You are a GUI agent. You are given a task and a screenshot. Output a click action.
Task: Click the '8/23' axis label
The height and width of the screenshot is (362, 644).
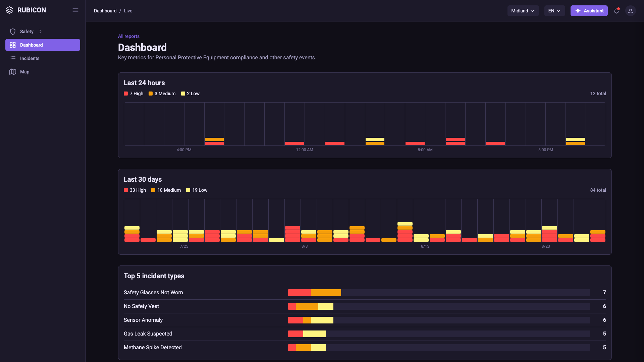(x=546, y=246)
